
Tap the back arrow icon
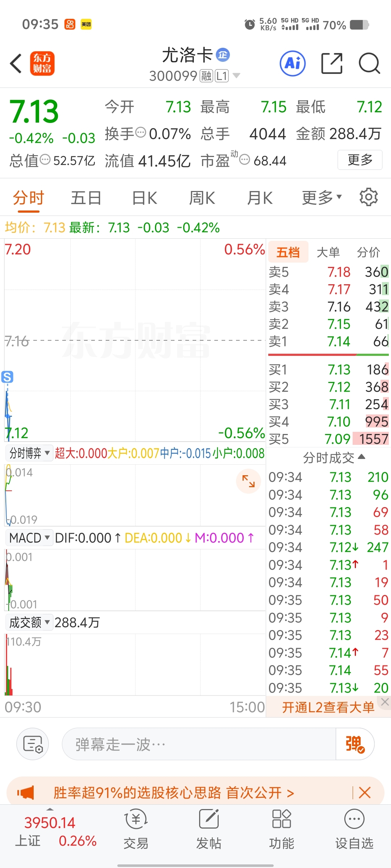tap(16, 64)
